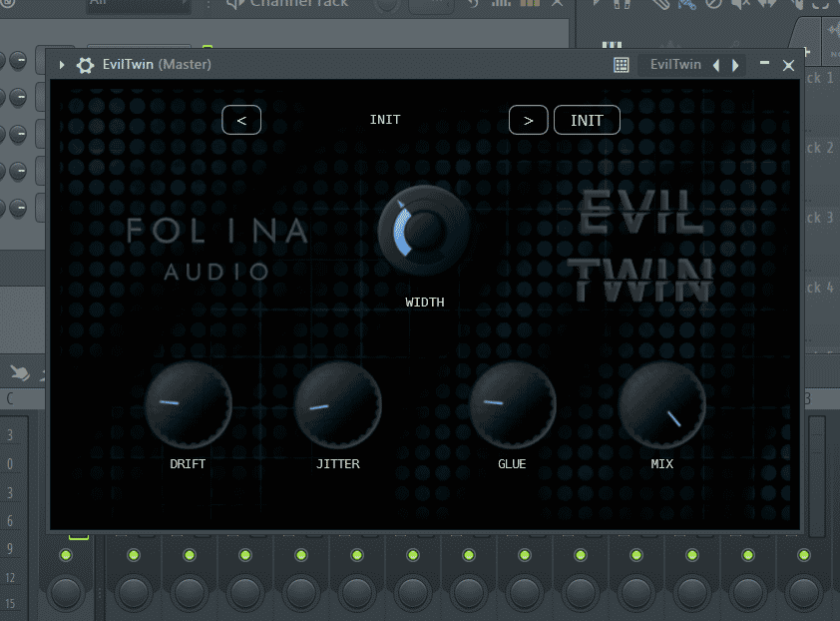Click the GLUE knob
The image size is (840, 621).
coord(513,405)
